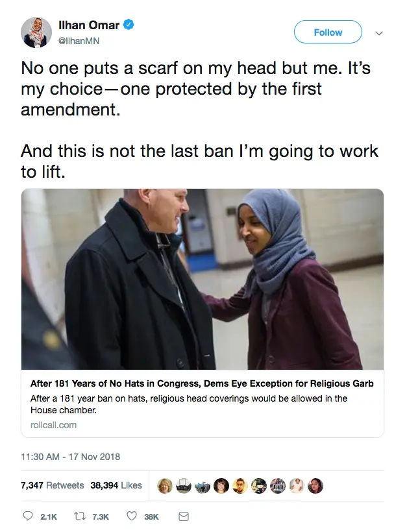Screen dimensions: 407x532
Task: Expand tweet options with the chevron
Action: tap(378, 32)
